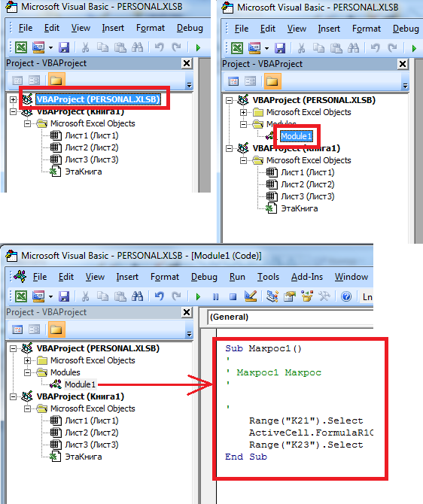
Task: Open the Tools menu
Action: coord(268,277)
